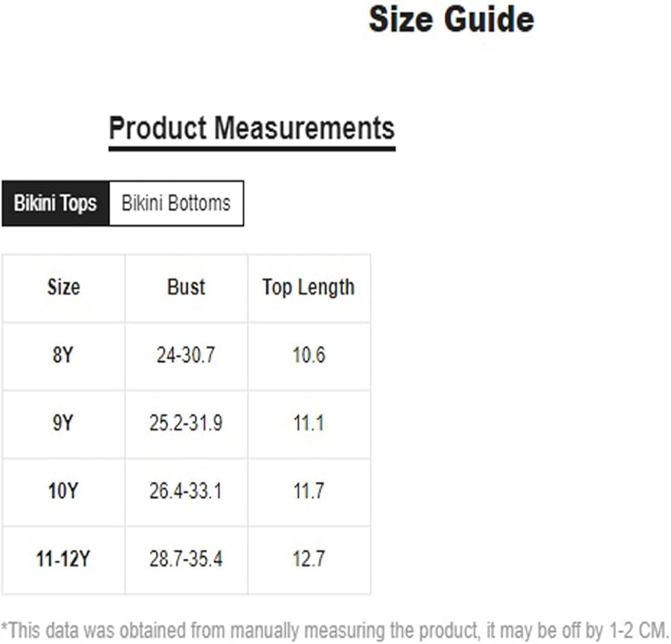Image resolution: width=671 pixels, height=644 pixels.
Task: Click the 11.1 top length value
Action: click(x=309, y=424)
